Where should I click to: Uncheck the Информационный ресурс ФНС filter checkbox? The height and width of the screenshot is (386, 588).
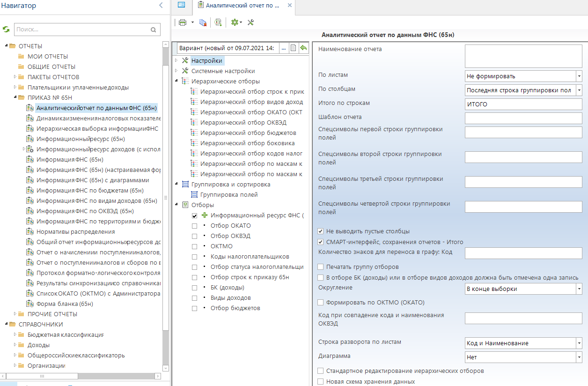point(195,215)
